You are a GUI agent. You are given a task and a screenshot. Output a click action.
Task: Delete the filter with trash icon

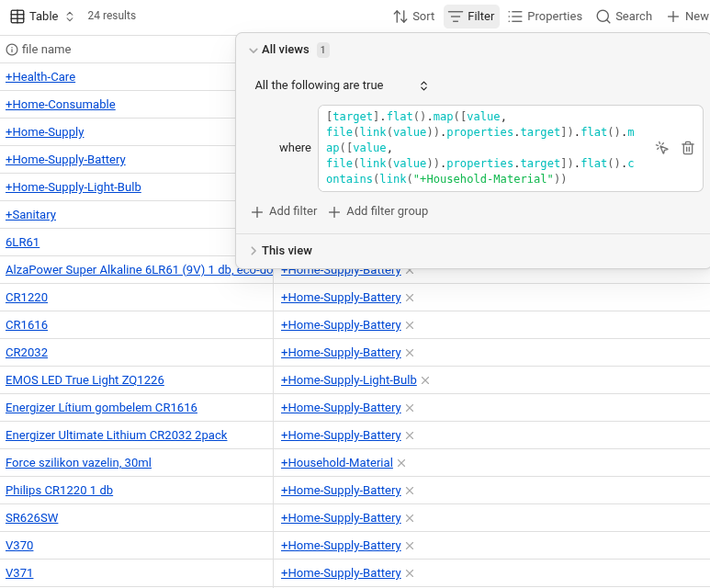click(688, 148)
